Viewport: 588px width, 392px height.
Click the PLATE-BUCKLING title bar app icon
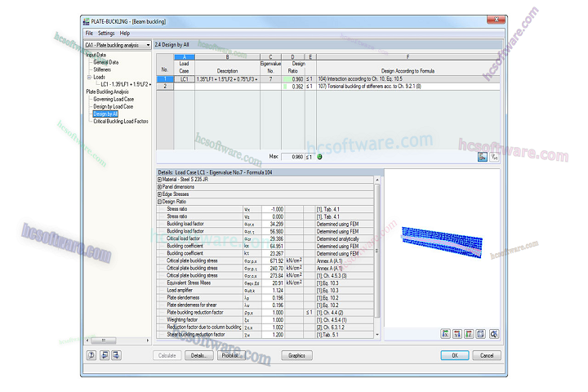[87, 21]
